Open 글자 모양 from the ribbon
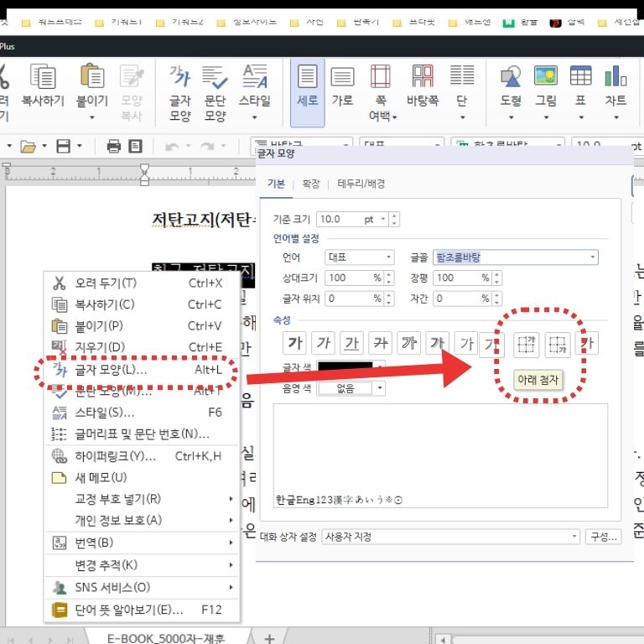 180,93
